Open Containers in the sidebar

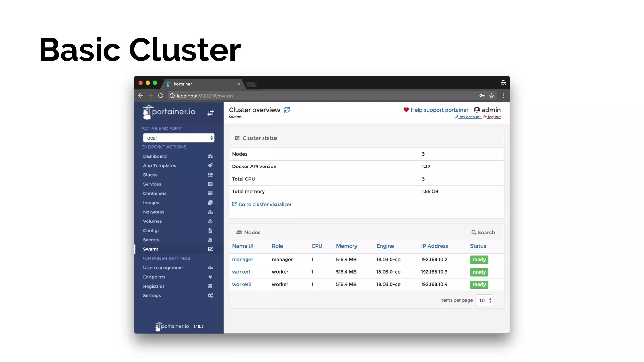click(155, 193)
